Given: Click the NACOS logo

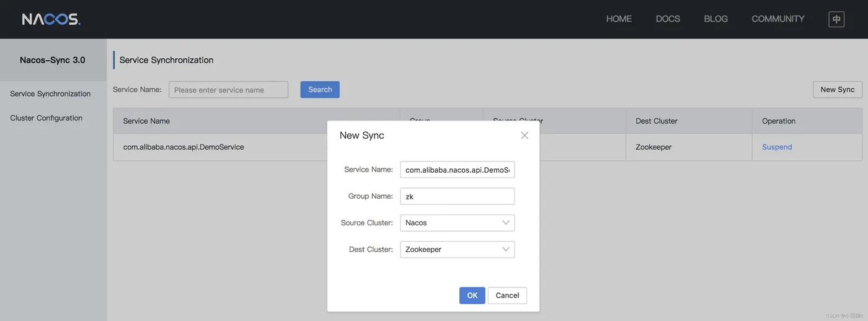Looking at the screenshot, I should coord(51,19).
